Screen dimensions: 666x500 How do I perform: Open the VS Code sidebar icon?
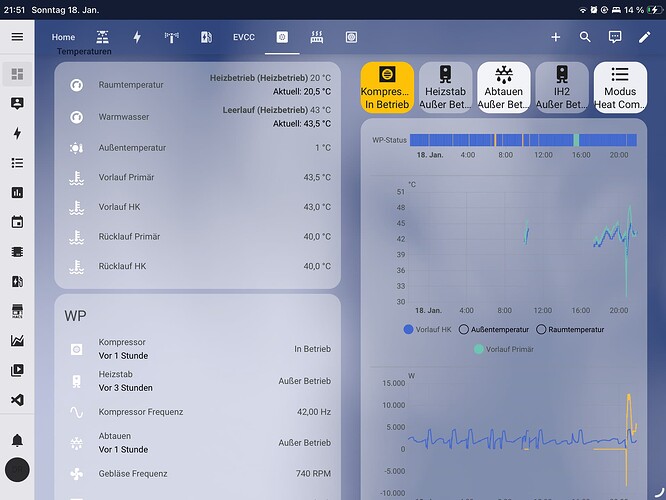[17, 400]
